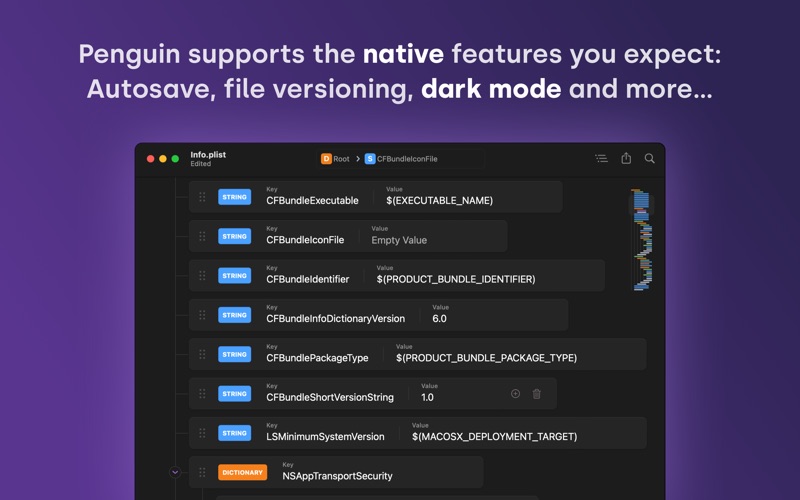
Task: Grab the CFBundleInfoDictionaryVersion row drag handle
Action: [202, 315]
